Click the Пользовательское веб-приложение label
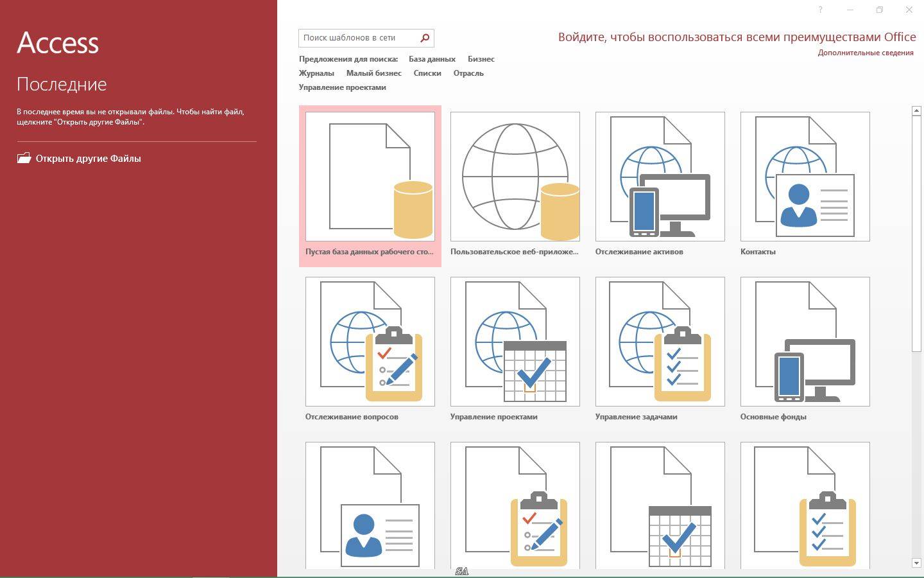924x578 pixels. pyautogui.click(x=515, y=252)
